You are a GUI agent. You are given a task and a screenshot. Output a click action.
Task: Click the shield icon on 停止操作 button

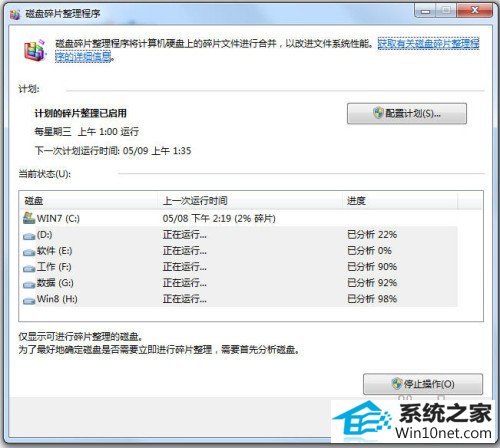[397, 384]
